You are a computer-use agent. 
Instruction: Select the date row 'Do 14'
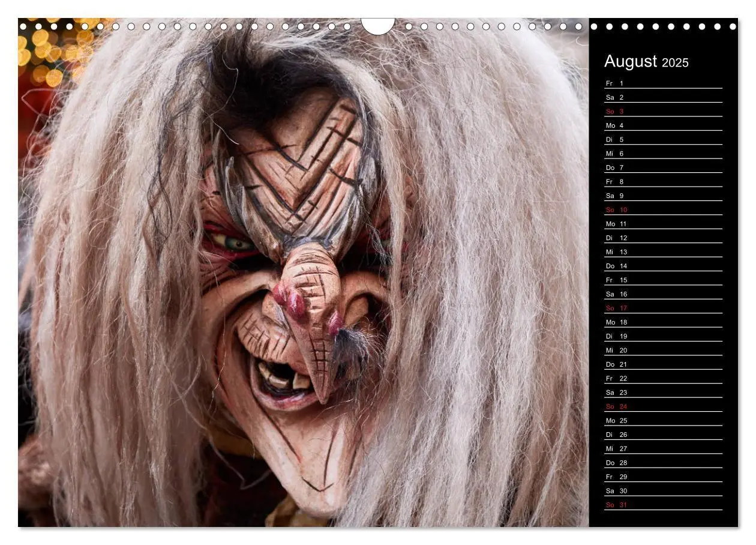click(x=663, y=266)
